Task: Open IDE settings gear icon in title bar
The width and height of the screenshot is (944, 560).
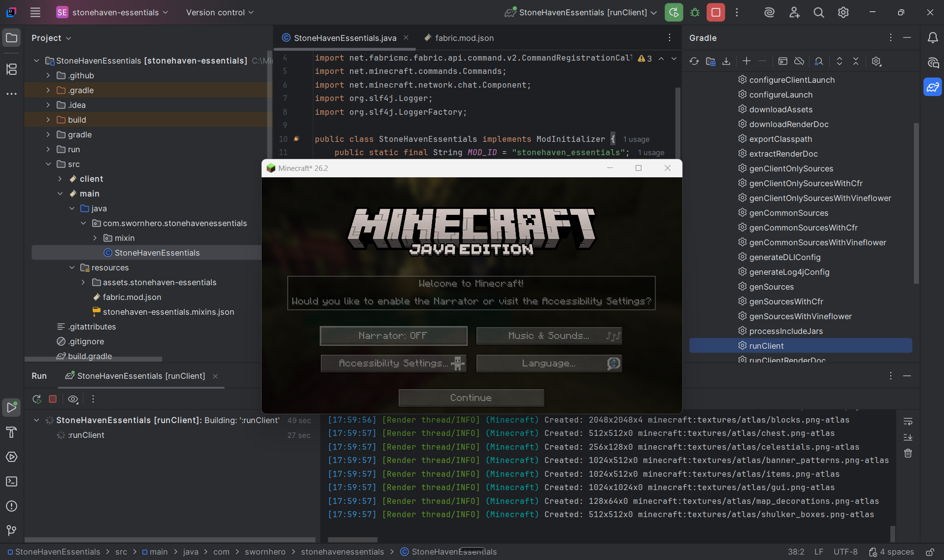Action: tap(843, 12)
